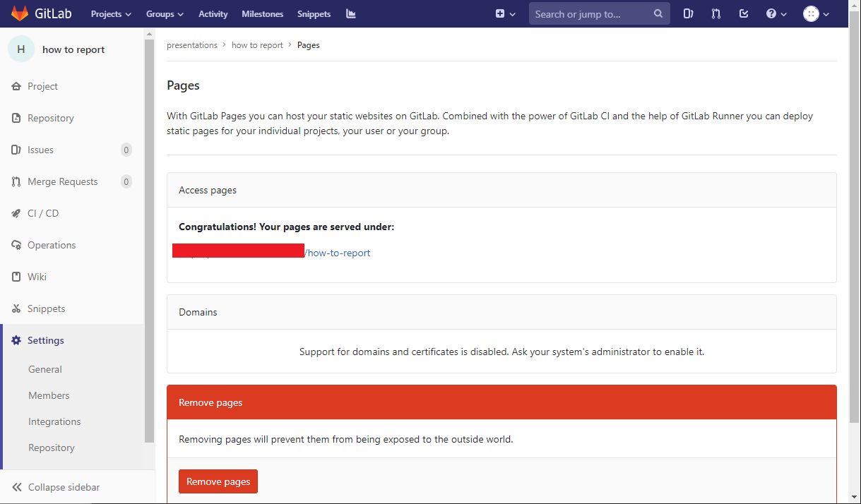The image size is (861, 504).
Task: Open the issues icon in top bar
Action: click(x=689, y=13)
